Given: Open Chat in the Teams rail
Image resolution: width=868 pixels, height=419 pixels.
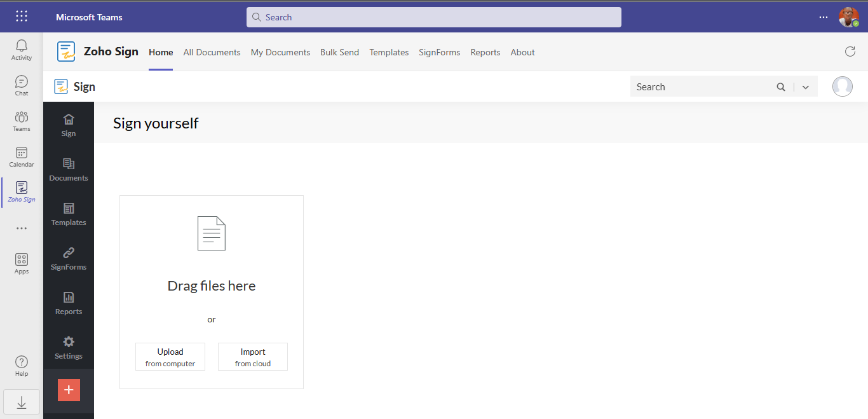Looking at the screenshot, I should (x=22, y=85).
